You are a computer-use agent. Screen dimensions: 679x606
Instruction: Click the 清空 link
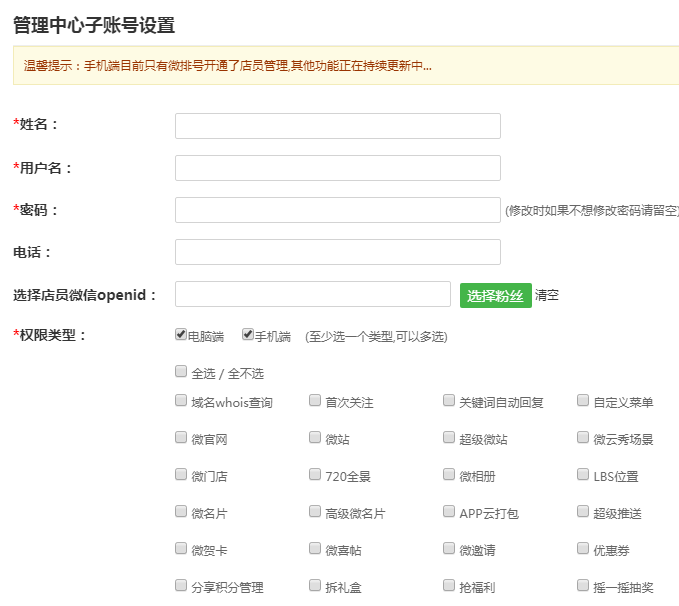547,295
